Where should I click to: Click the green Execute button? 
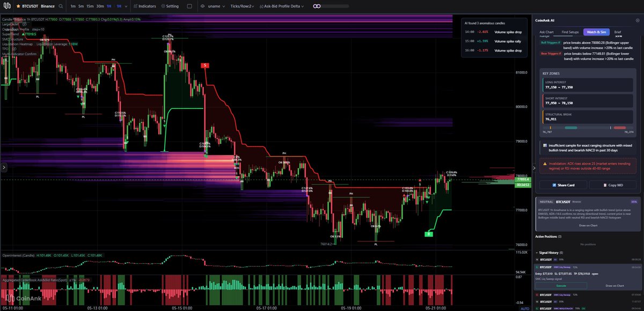pos(561,286)
